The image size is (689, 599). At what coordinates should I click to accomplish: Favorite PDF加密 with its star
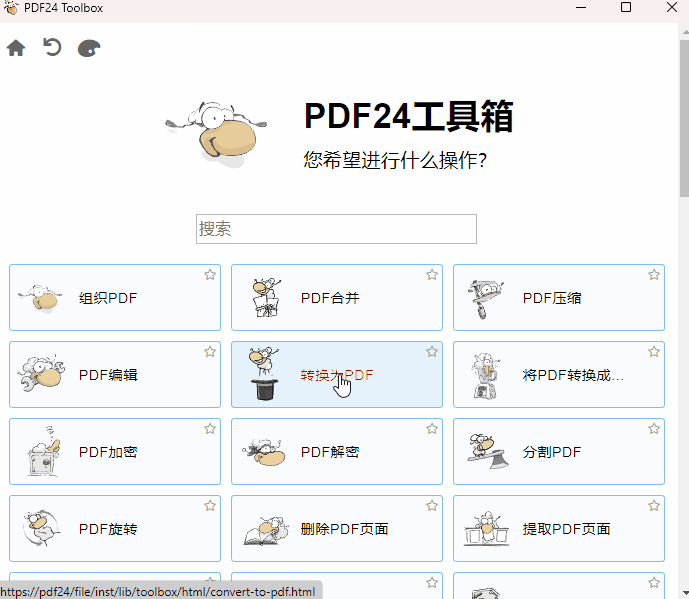(x=210, y=428)
